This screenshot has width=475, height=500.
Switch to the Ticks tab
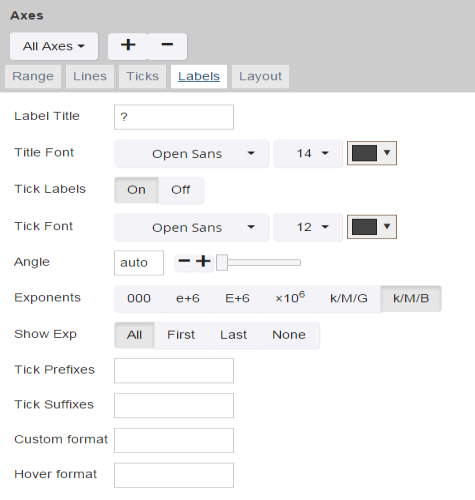(x=142, y=76)
